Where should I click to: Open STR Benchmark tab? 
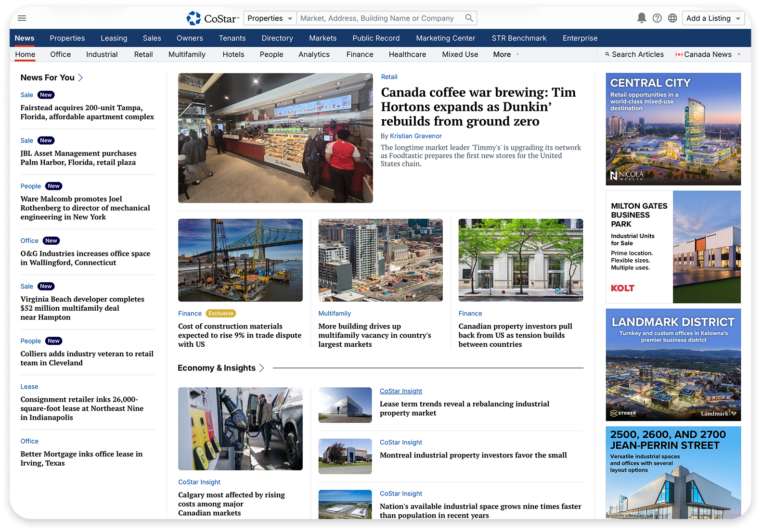pyautogui.click(x=519, y=38)
